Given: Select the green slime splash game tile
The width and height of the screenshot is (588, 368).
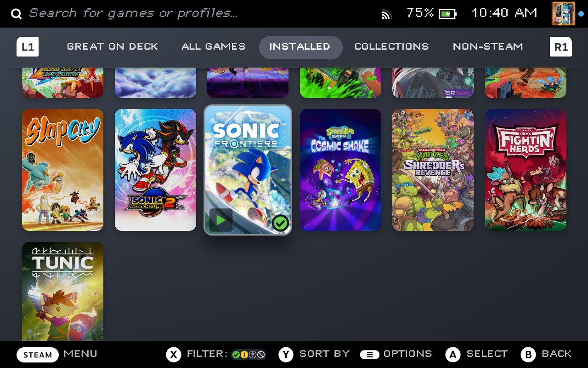Looking at the screenshot, I should (340, 83).
